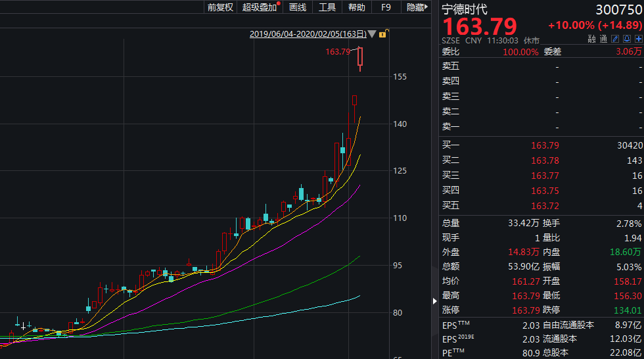
Task: Click the 110 price axis label
Action: pyautogui.click(x=400, y=218)
